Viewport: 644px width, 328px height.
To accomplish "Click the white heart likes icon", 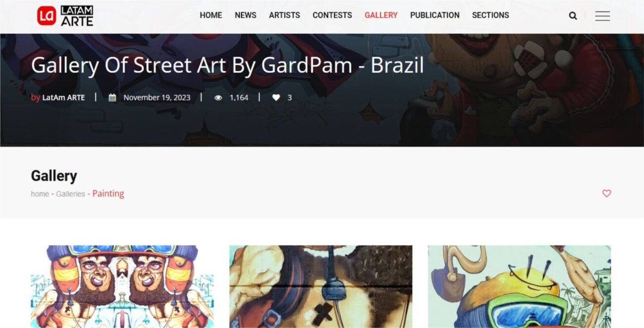I will (276, 97).
